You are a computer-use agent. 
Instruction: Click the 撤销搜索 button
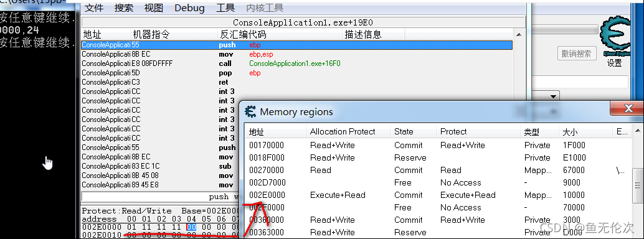click(x=577, y=54)
